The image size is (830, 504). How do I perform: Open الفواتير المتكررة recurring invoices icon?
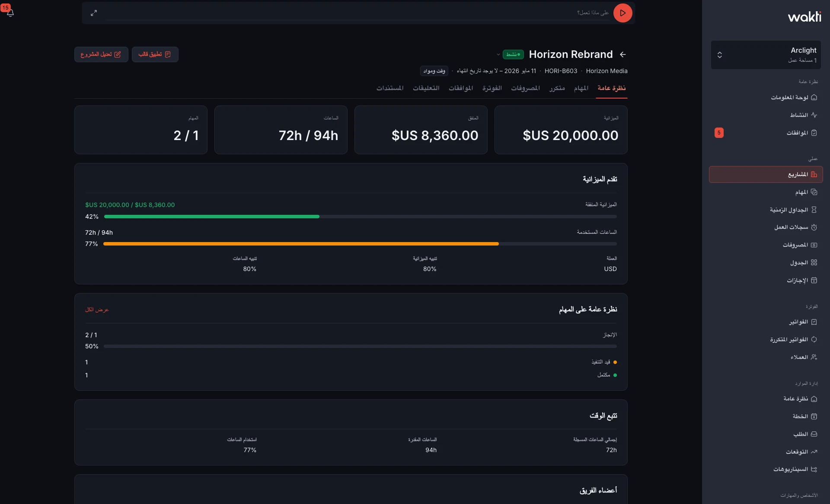point(814,339)
